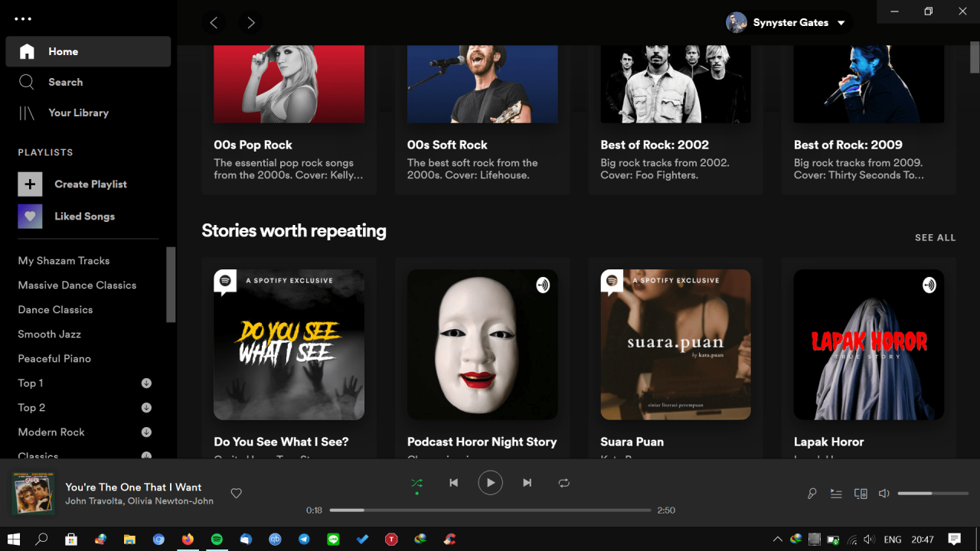980x551 pixels.
Task: Click download indicator beside Modern Rock
Action: click(146, 432)
